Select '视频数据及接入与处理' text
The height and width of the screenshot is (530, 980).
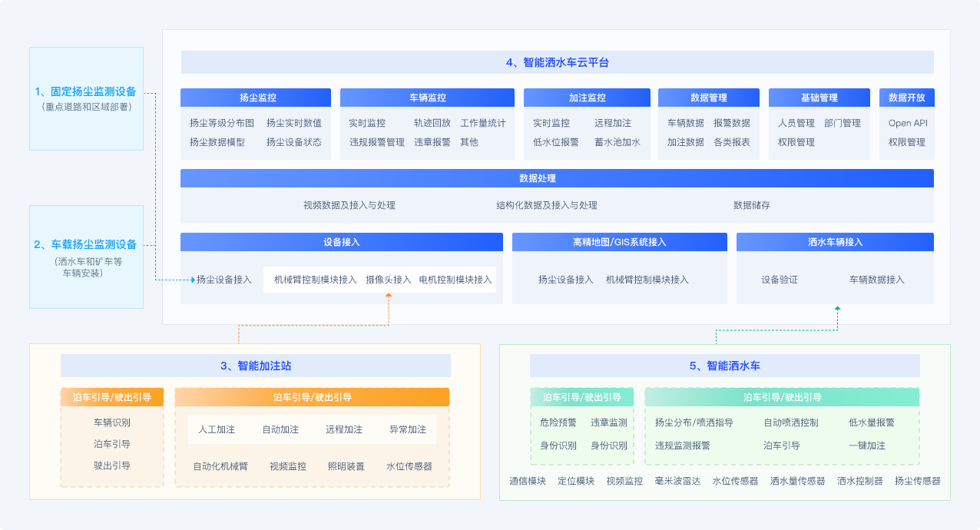[349, 206]
